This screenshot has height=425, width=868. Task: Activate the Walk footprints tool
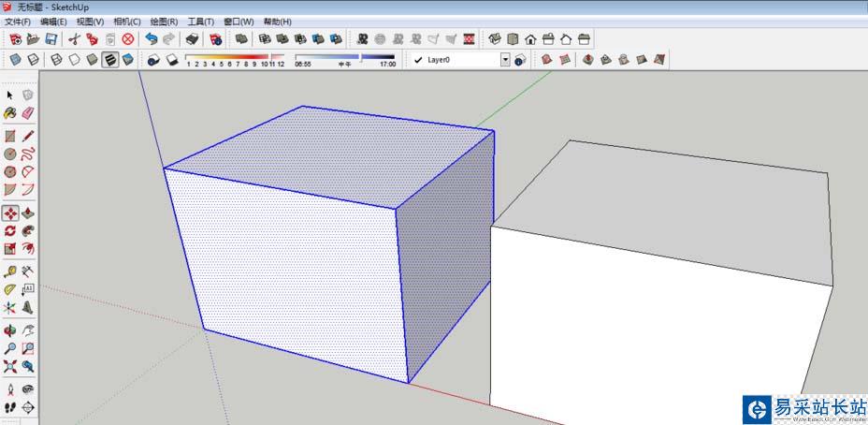tap(10, 408)
